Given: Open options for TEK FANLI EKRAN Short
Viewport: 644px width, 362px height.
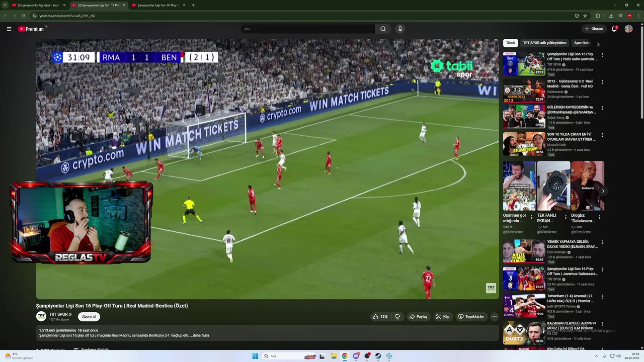Looking at the screenshot, I should 566,218.
